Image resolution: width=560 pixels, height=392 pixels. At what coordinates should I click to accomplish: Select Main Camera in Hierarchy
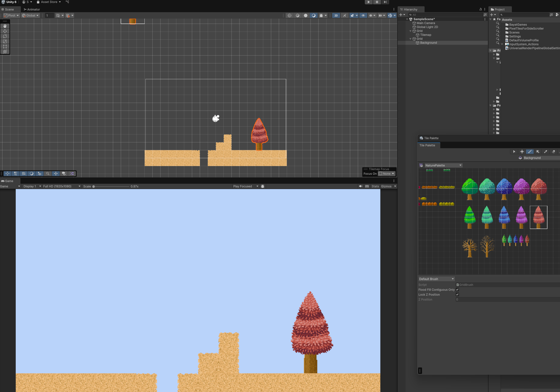pos(426,23)
